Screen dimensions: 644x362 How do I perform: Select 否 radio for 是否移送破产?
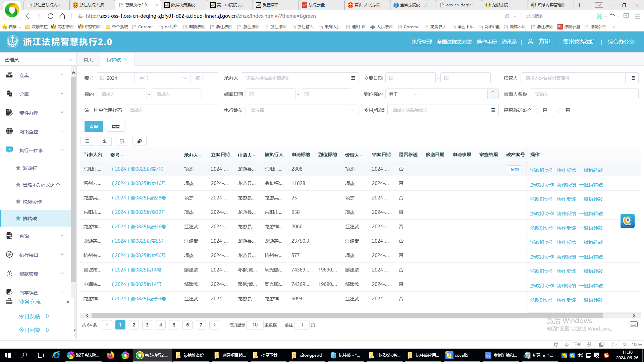(x=559, y=111)
